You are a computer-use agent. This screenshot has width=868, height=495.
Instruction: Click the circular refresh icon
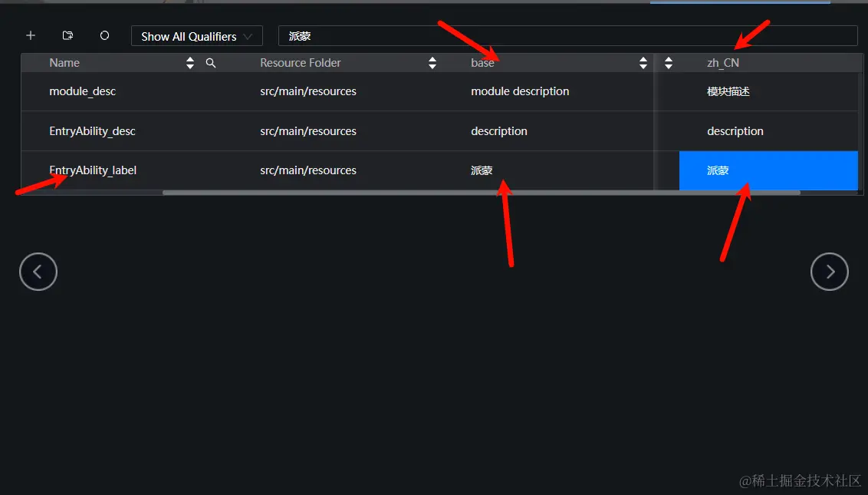[x=104, y=35]
